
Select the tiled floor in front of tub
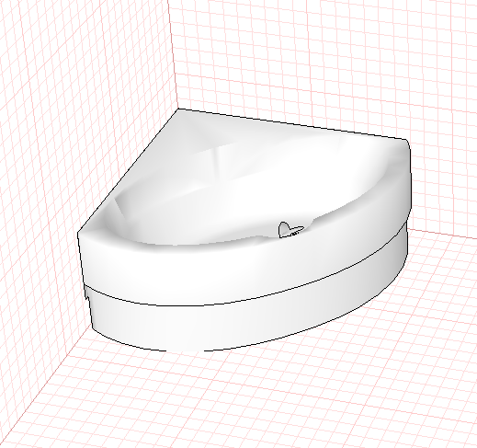click(245, 398)
